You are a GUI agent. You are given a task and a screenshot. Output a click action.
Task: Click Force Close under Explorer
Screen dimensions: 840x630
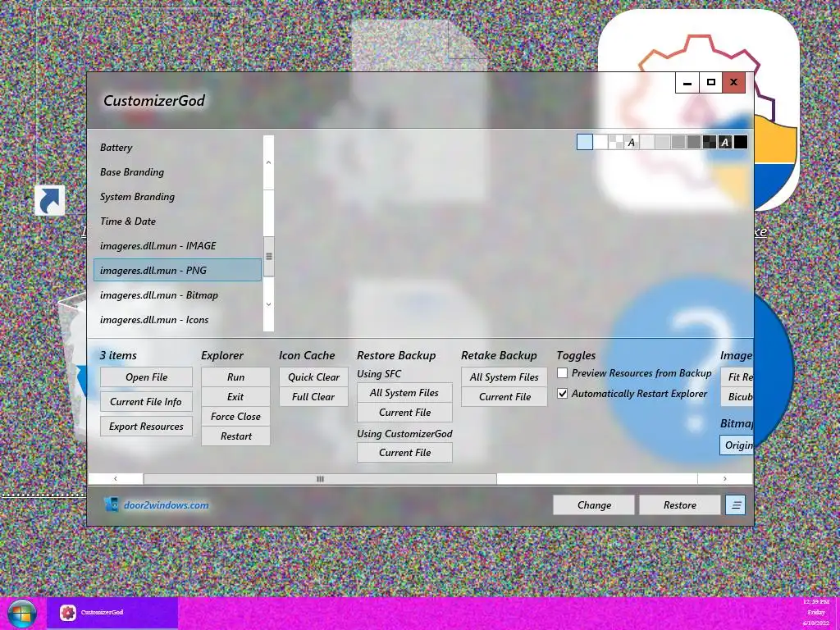coord(235,416)
